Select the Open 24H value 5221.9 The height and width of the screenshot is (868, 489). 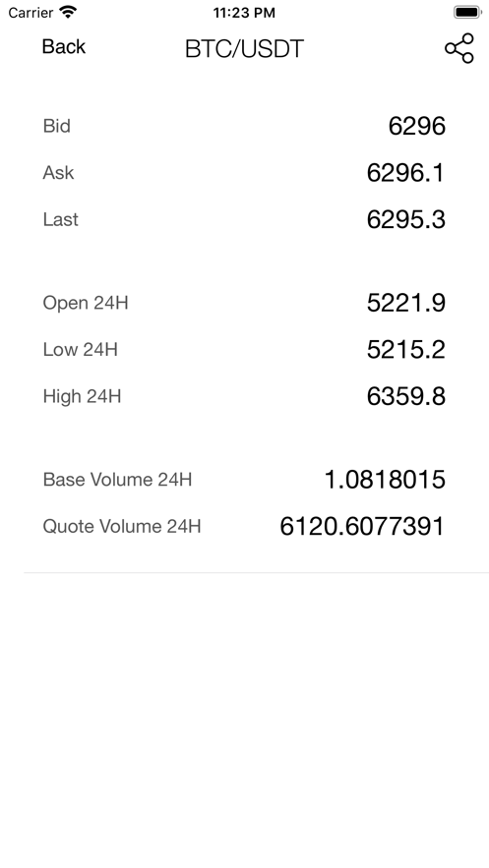pyautogui.click(x=406, y=303)
